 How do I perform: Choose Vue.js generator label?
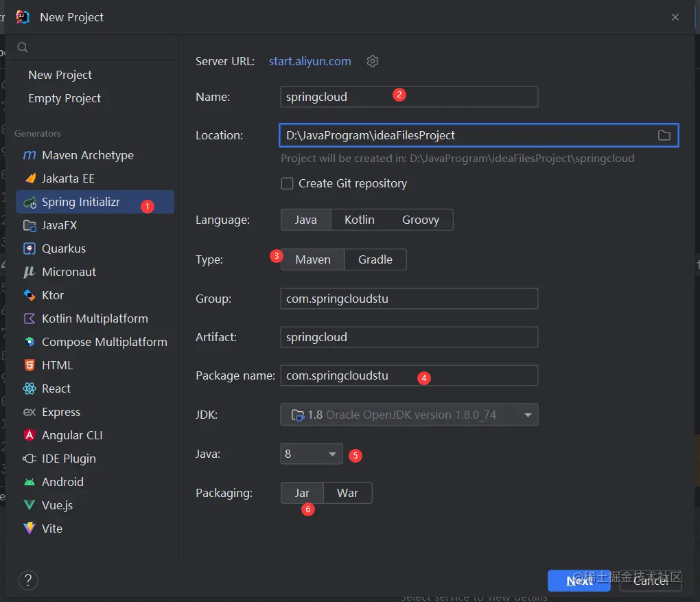(57, 505)
